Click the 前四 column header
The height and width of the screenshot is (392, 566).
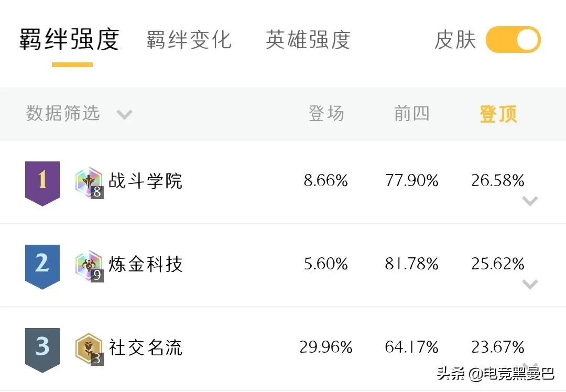coord(412,114)
